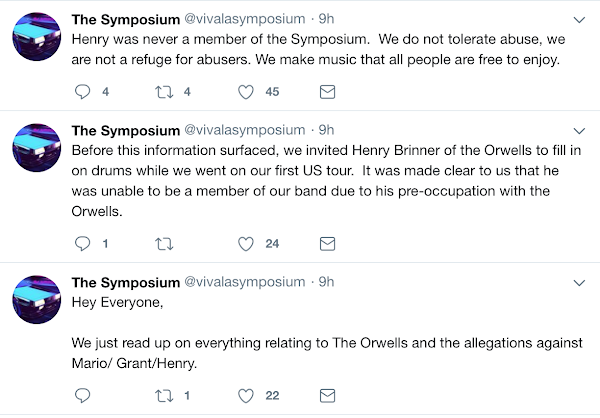Viewport: 600px width, 418px height.
Task: Like the tweet with 45 likes
Action: pyautogui.click(x=244, y=92)
